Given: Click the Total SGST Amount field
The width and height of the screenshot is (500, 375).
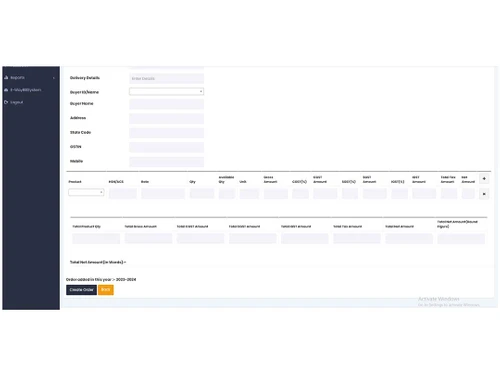Looking at the screenshot, I should click(x=252, y=238).
